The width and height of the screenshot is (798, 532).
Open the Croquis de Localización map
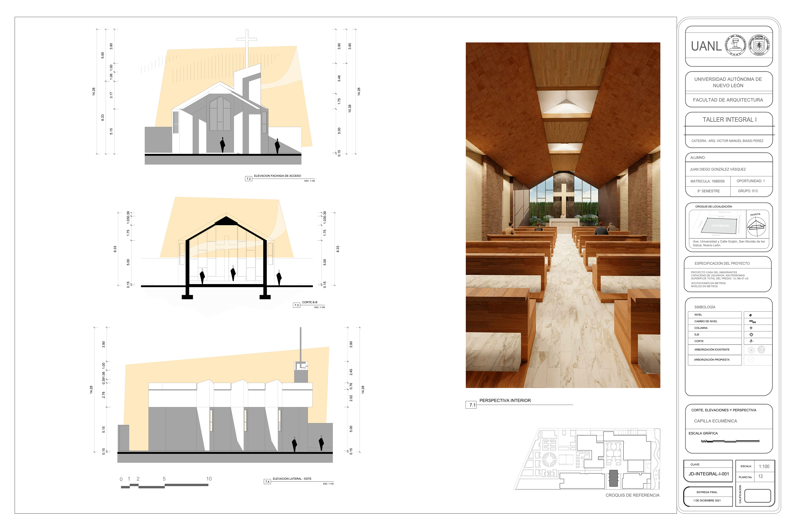coord(717,224)
